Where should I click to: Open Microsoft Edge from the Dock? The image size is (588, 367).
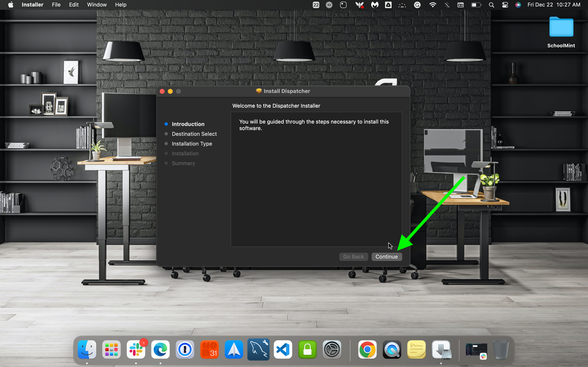(160, 349)
